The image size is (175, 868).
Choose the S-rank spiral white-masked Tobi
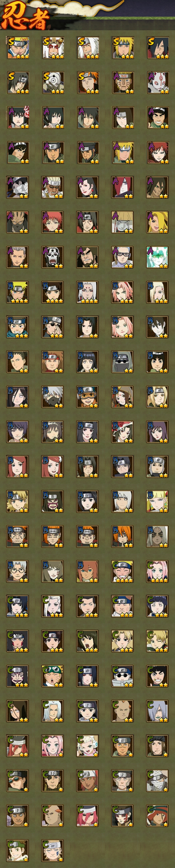click(x=53, y=83)
